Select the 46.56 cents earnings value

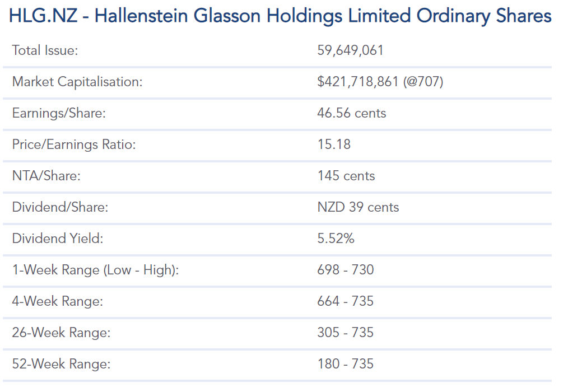351,113
